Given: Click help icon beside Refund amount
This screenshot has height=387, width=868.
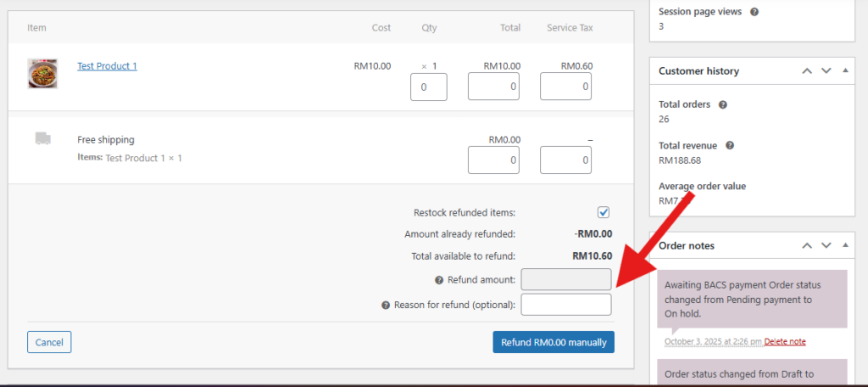Looking at the screenshot, I should click(x=439, y=280).
